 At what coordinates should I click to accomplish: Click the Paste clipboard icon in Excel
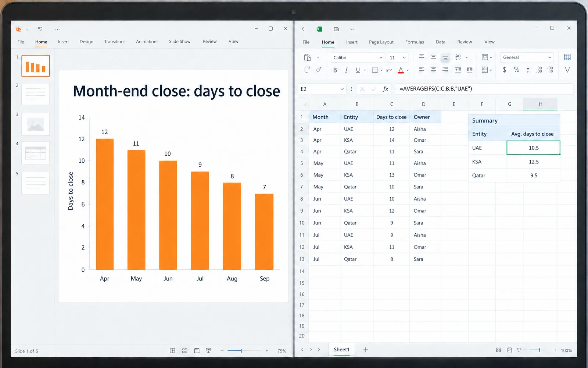(x=307, y=57)
